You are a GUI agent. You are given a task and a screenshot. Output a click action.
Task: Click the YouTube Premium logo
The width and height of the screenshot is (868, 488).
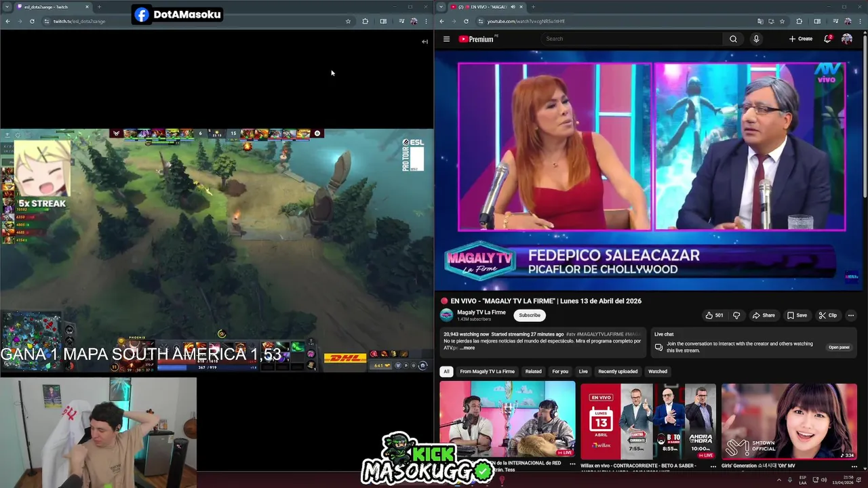475,39
